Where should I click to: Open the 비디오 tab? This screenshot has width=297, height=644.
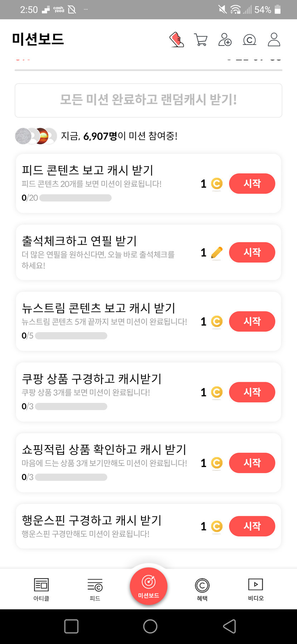coord(255,589)
